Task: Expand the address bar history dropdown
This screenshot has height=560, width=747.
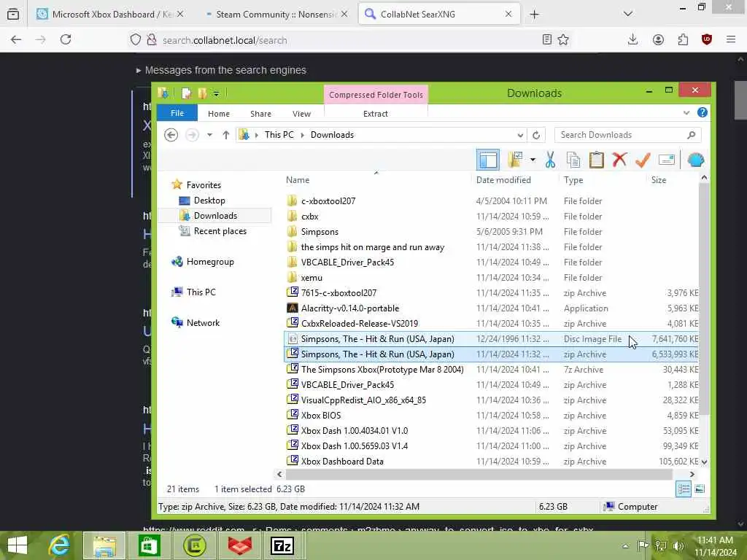Action: click(520, 135)
